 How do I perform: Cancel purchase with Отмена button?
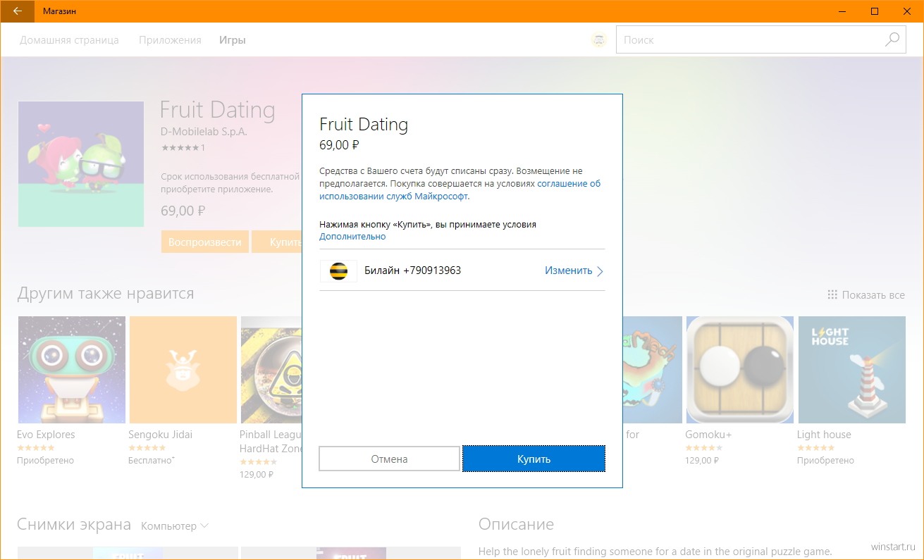389,459
